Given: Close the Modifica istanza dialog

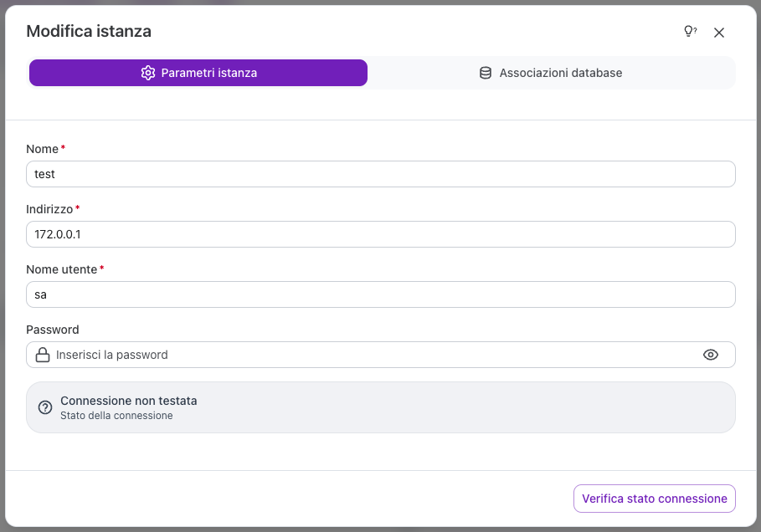Looking at the screenshot, I should [719, 33].
